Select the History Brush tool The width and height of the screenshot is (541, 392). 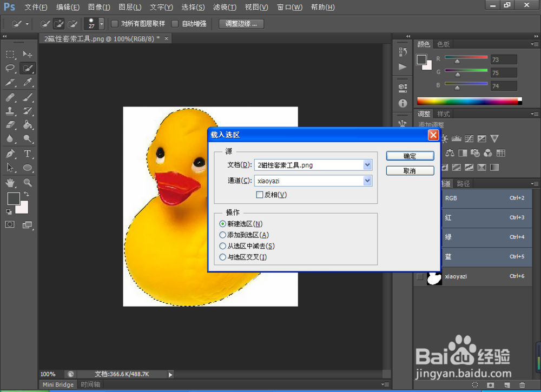[27, 111]
